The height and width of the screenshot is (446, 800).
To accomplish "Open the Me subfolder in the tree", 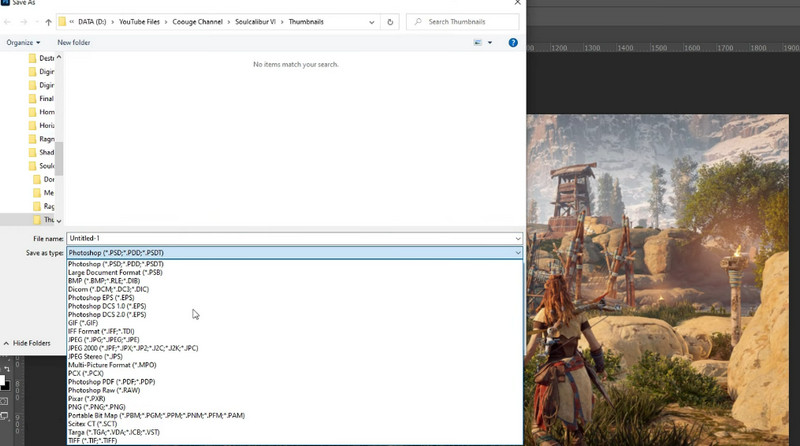I will [x=43, y=193].
